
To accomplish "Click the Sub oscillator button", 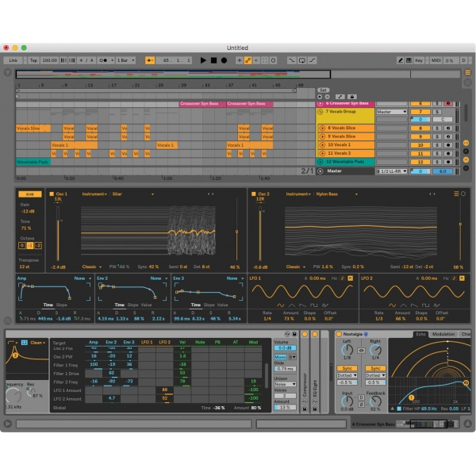I will pos(29,194).
